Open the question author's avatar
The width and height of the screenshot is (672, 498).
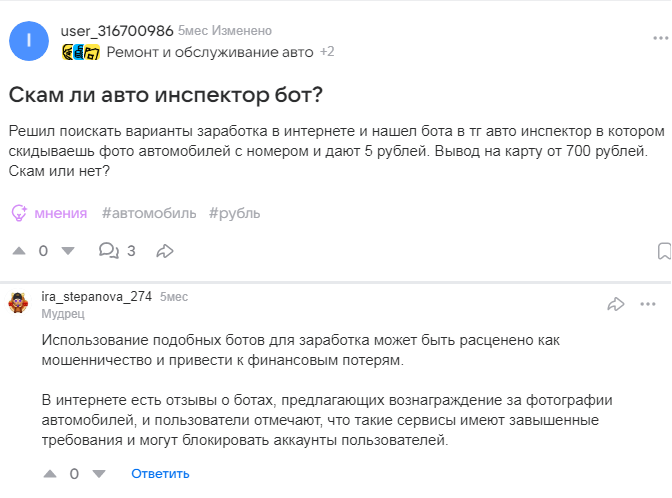click(x=28, y=41)
